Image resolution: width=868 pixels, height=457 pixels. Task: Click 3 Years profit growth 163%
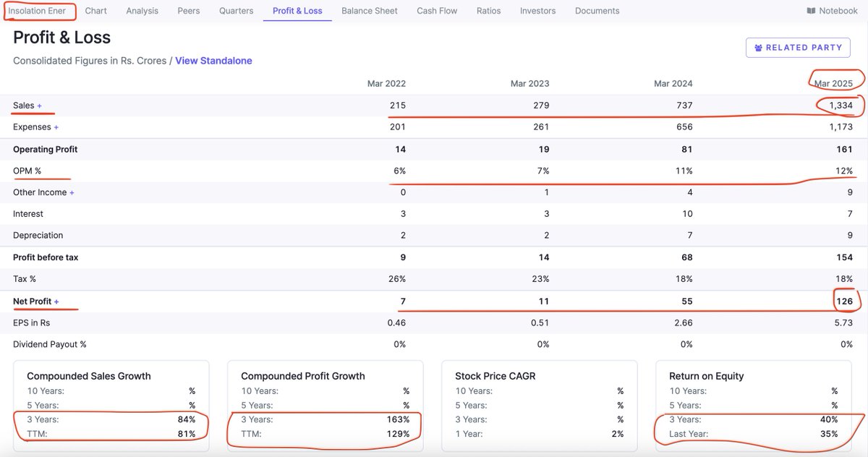(x=399, y=419)
